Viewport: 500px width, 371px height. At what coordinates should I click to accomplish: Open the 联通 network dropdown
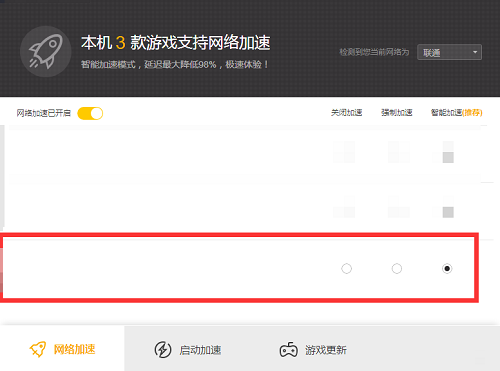[x=449, y=52]
